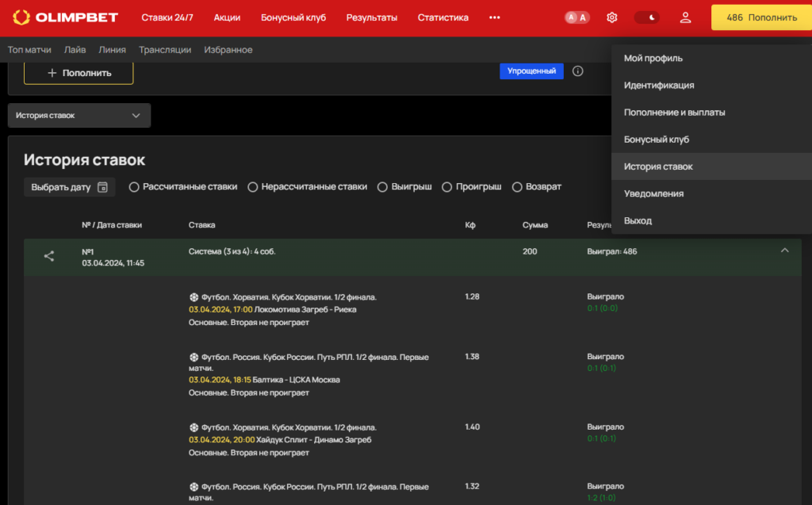Screen dimensions: 812x505
Task: Click the OLIMPBET logo
Action: point(65,17)
